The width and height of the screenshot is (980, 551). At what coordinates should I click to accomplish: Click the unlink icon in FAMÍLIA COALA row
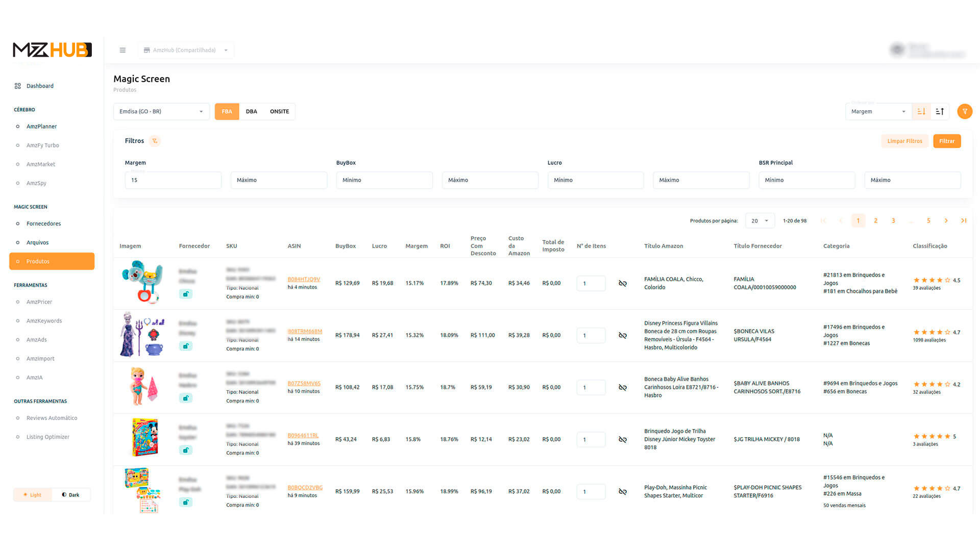click(x=623, y=283)
